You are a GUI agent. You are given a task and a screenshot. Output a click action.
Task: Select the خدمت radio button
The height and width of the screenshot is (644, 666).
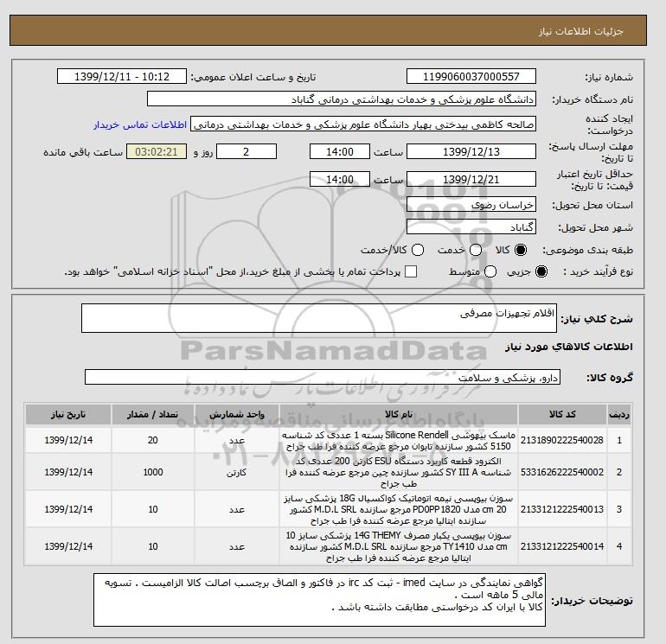476,250
